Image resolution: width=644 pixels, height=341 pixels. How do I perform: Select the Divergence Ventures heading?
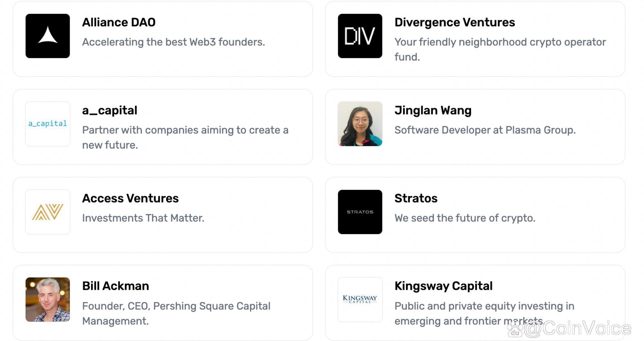[x=455, y=22]
